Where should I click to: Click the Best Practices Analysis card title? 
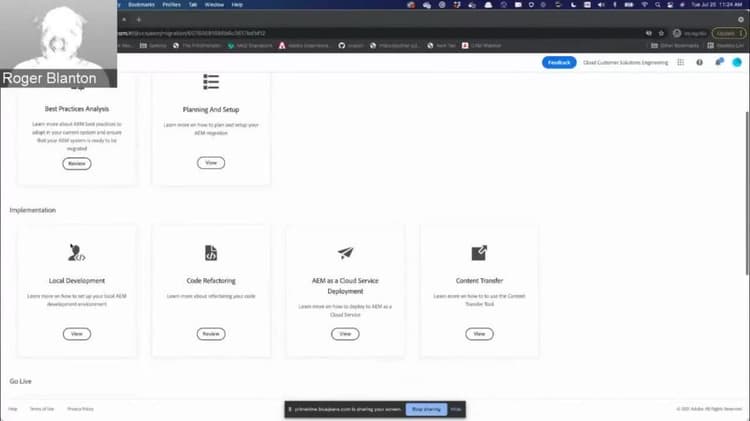click(x=77, y=109)
